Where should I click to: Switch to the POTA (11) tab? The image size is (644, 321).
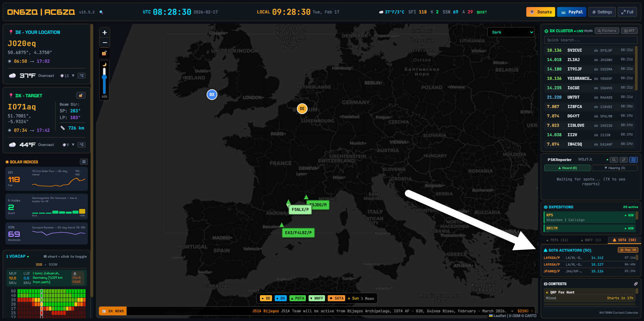click(x=557, y=240)
